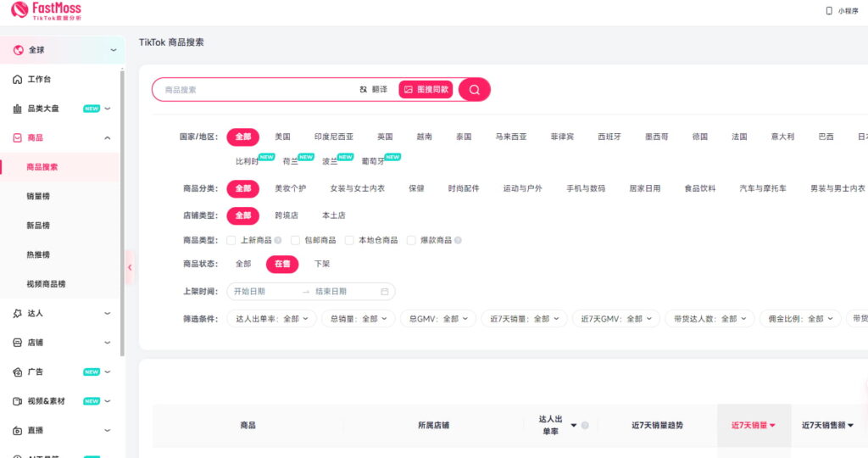Click the magnifier search button
Viewport: 868px width, 458px height.
475,89
